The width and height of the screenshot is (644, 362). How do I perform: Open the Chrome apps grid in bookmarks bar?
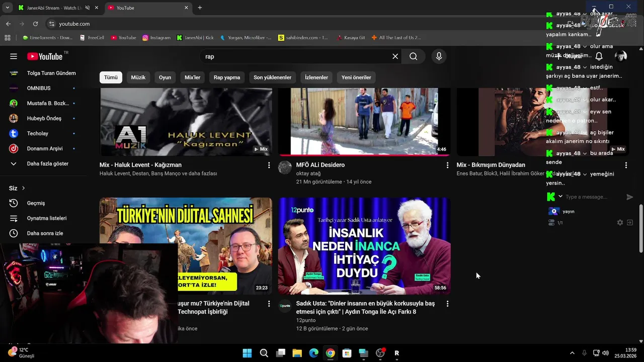[x=8, y=38]
